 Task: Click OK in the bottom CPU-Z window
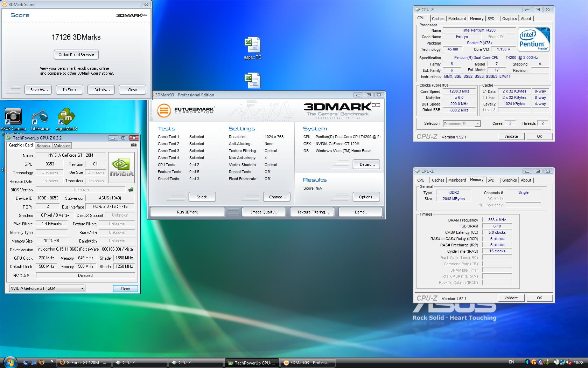[x=539, y=298]
